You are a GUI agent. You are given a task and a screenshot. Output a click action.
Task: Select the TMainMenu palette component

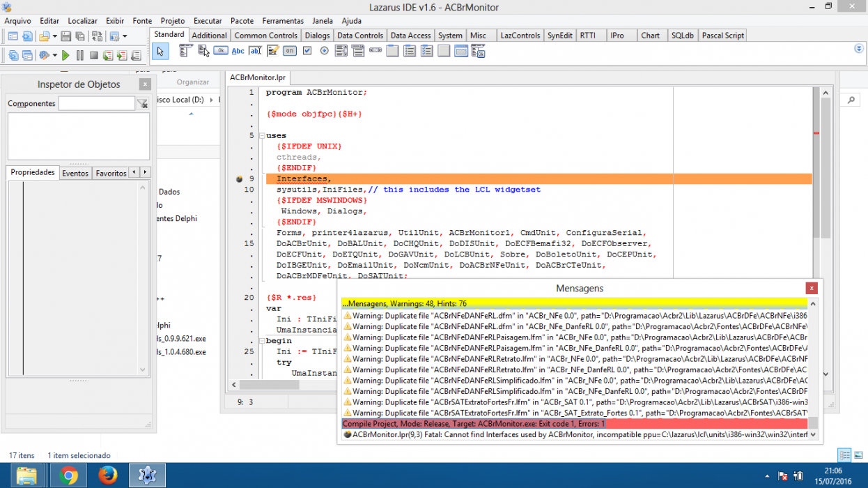[186, 51]
